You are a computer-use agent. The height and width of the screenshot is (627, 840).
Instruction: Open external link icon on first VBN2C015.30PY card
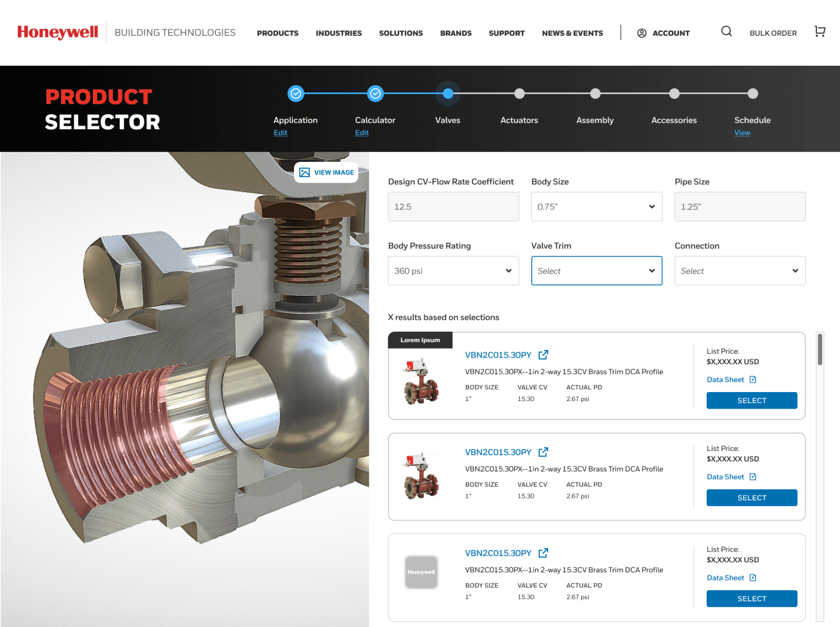tap(543, 355)
